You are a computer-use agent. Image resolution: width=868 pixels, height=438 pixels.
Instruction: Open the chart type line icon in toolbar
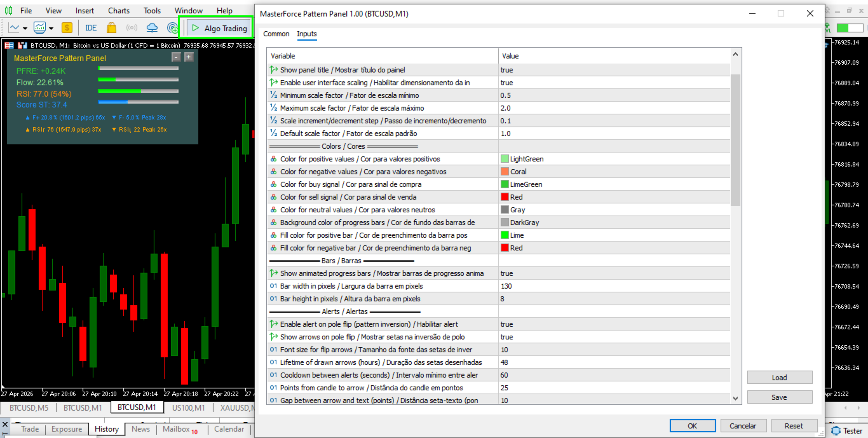coord(13,28)
